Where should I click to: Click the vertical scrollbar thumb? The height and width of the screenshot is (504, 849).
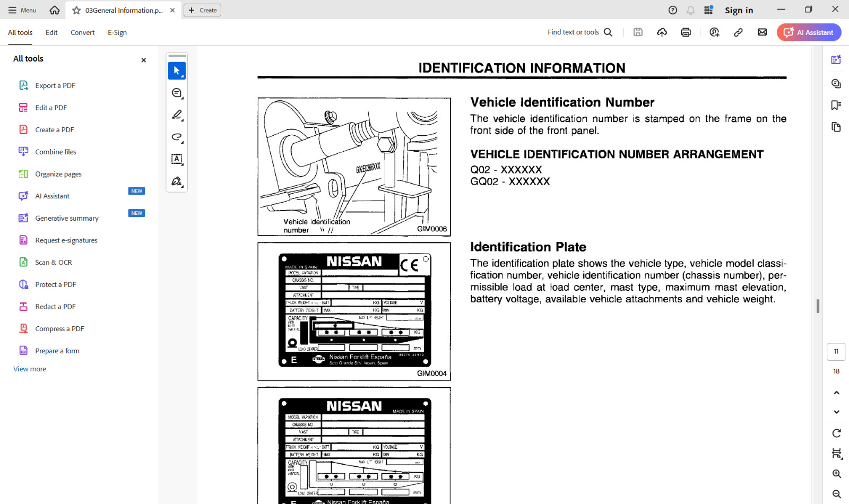(x=818, y=306)
